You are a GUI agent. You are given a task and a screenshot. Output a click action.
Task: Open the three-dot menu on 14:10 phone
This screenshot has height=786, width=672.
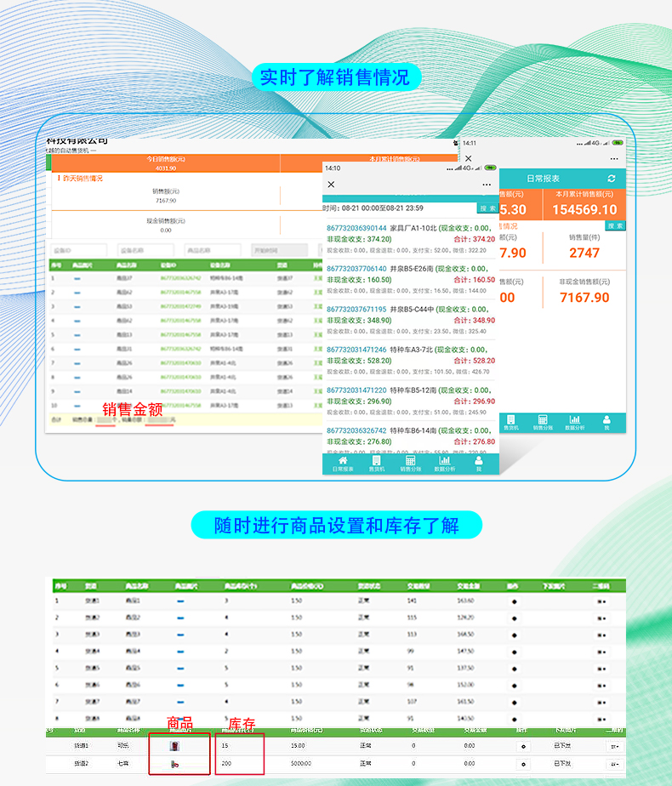point(487,185)
